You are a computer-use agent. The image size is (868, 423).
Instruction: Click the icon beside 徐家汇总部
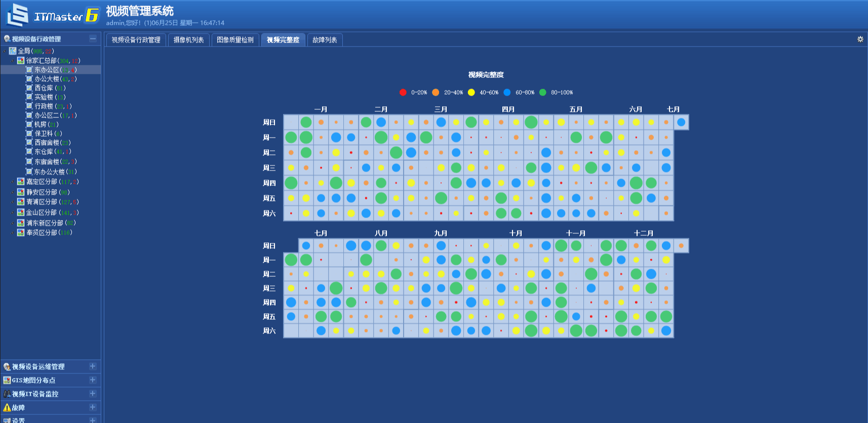[21, 60]
